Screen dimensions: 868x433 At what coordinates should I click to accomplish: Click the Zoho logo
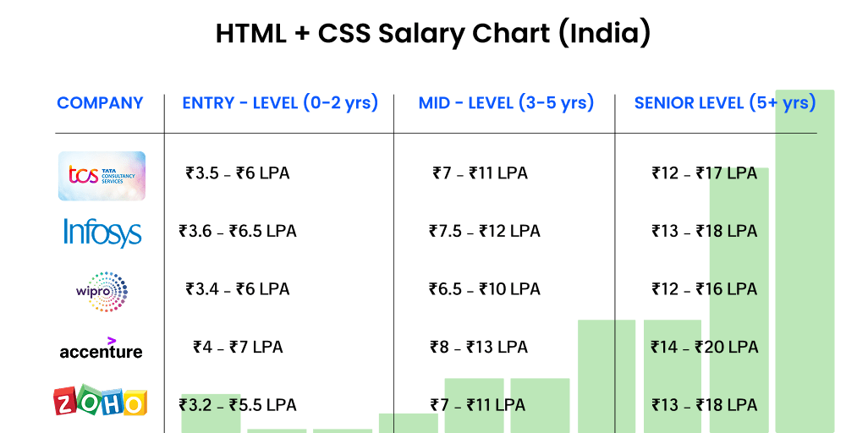coord(100,402)
